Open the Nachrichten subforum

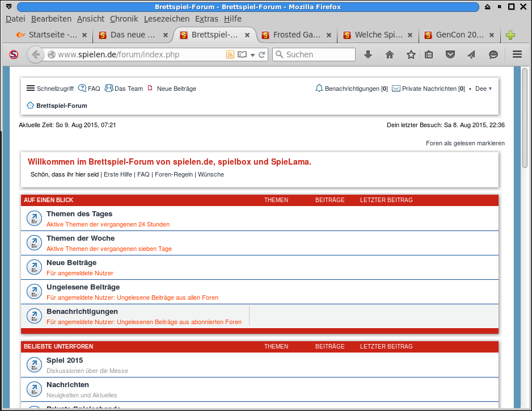tap(67, 385)
